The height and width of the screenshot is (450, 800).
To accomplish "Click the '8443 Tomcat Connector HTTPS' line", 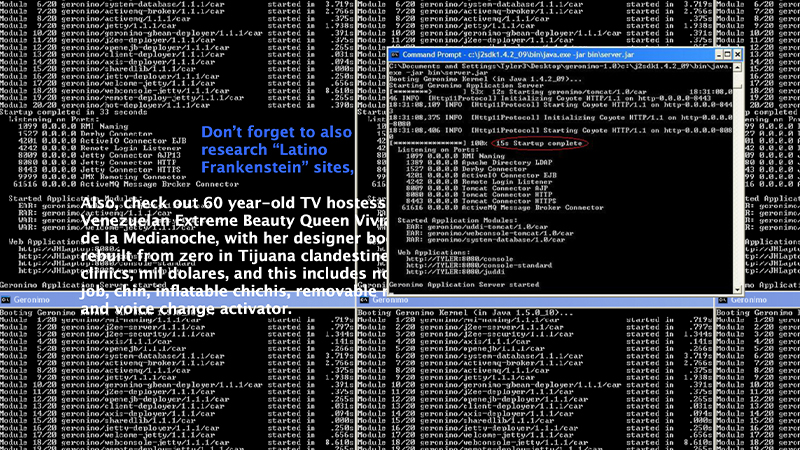I will 481,201.
